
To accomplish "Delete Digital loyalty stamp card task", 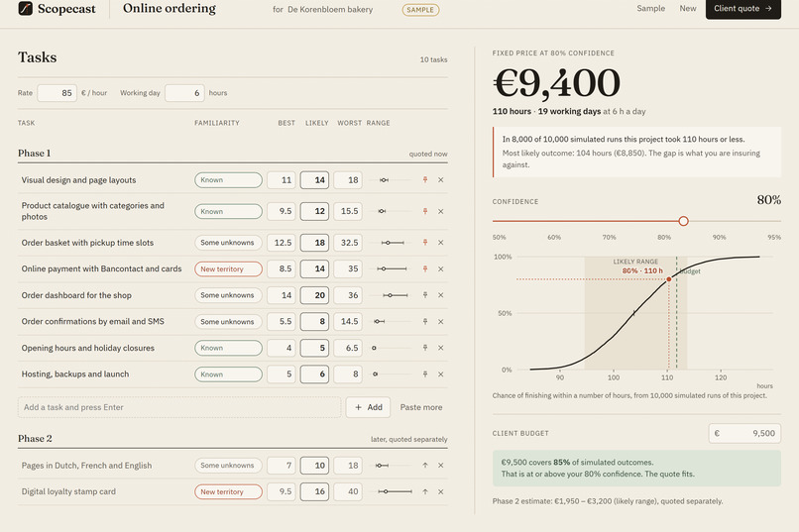I will (x=441, y=491).
